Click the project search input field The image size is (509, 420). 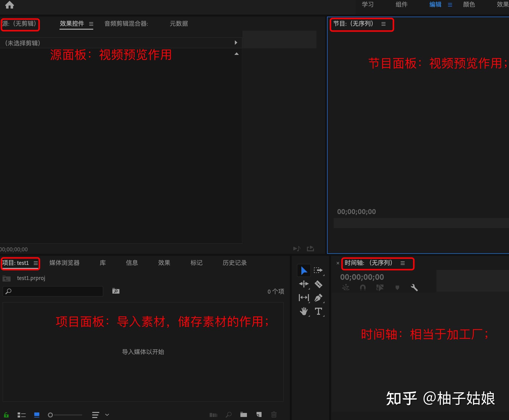(x=53, y=291)
